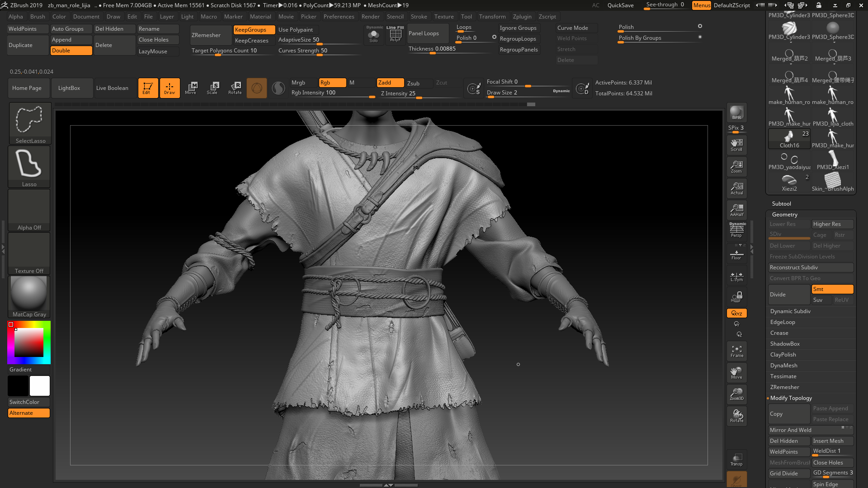Select the Move gizmo tool
The image size is (868, 488).
point(191,88)
